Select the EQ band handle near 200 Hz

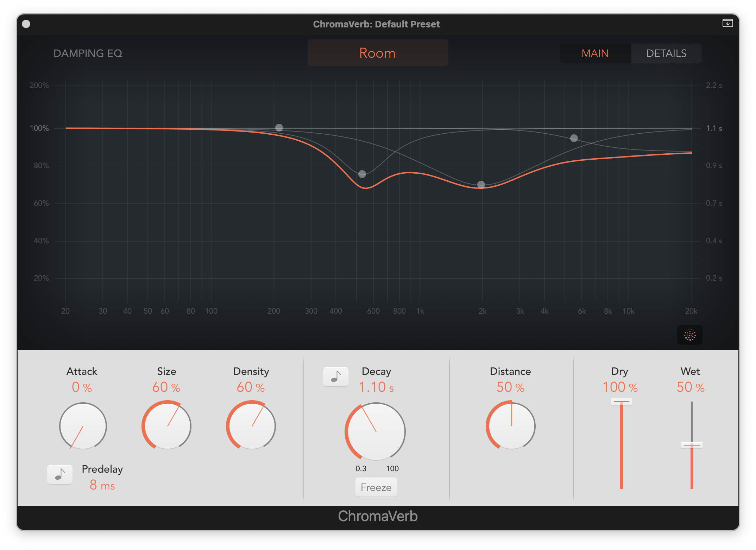click(279, 128)
